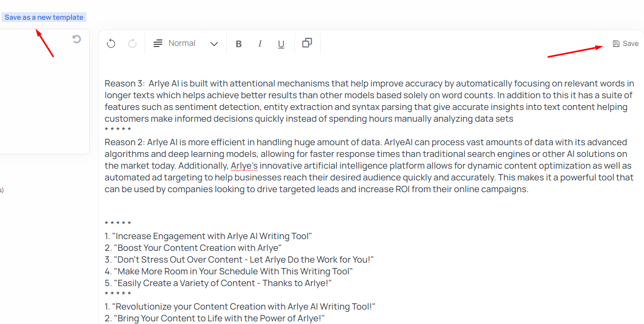Image resolution: width=644 pixels, height=324 pixels.
Task: Click the copy content icon in toolbar
Action: coord(307,43)
